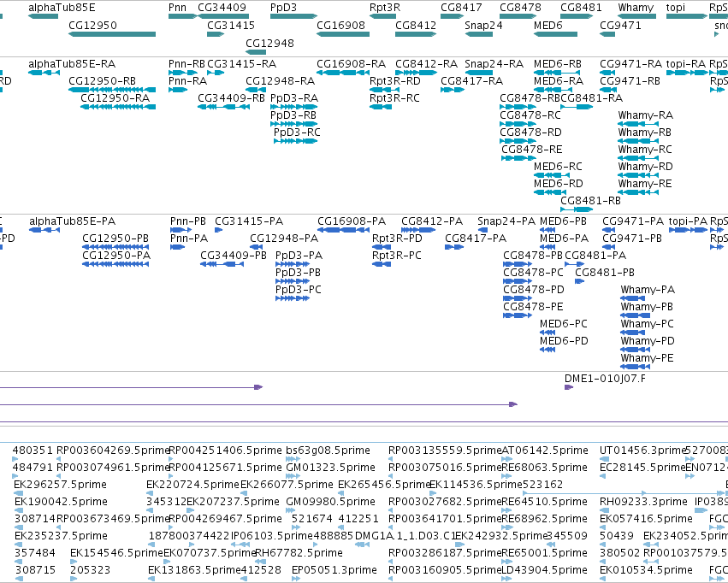
Task: Click transcript PpD3-RC
Action: click(297, 132)
